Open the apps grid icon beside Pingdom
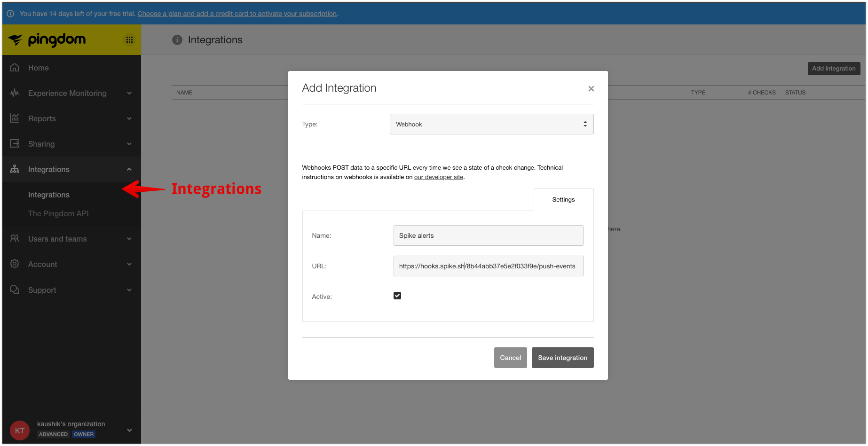Viewport: 868px width, 446px height. coord(129,40)
